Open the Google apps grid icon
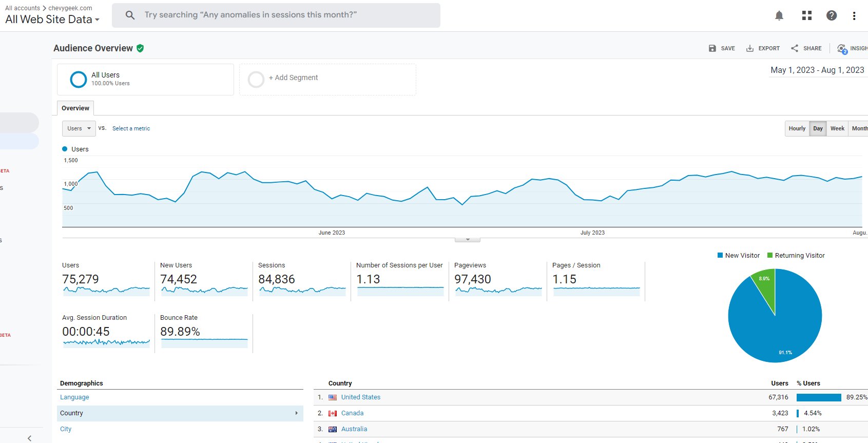The width and height of the screenshot is (868, 443). tap(806, 15)
